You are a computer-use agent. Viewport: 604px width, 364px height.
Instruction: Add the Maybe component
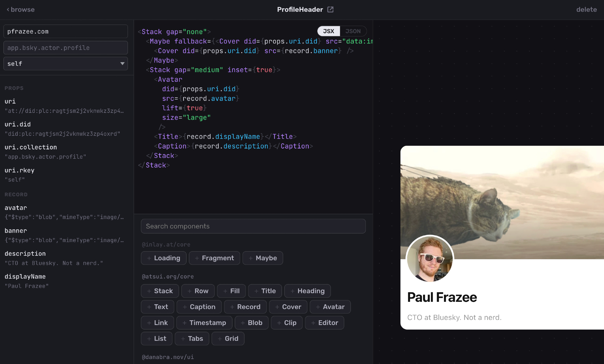coord(262,258)
